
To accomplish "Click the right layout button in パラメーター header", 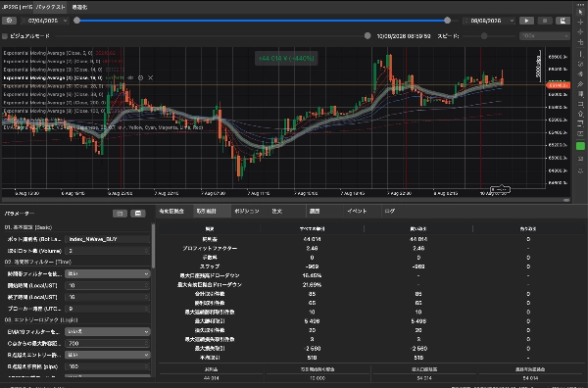I will pyautogui.click(x=138, y=214).
